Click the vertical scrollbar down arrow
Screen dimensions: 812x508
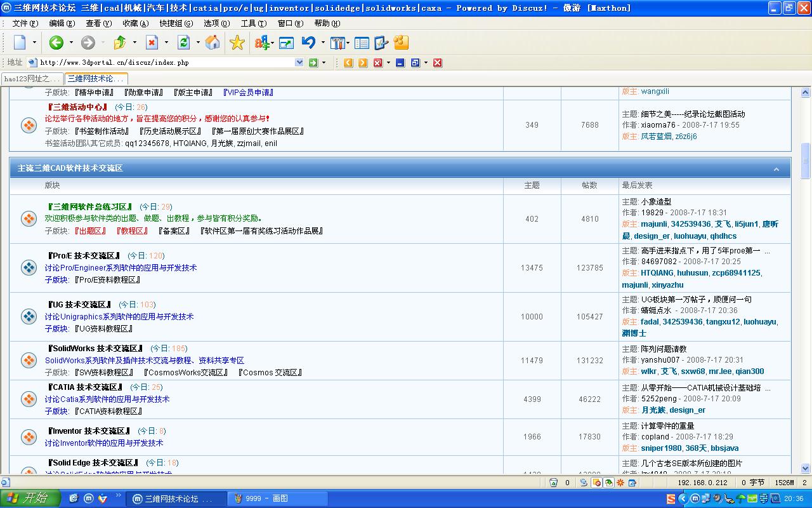pos(806,468)
